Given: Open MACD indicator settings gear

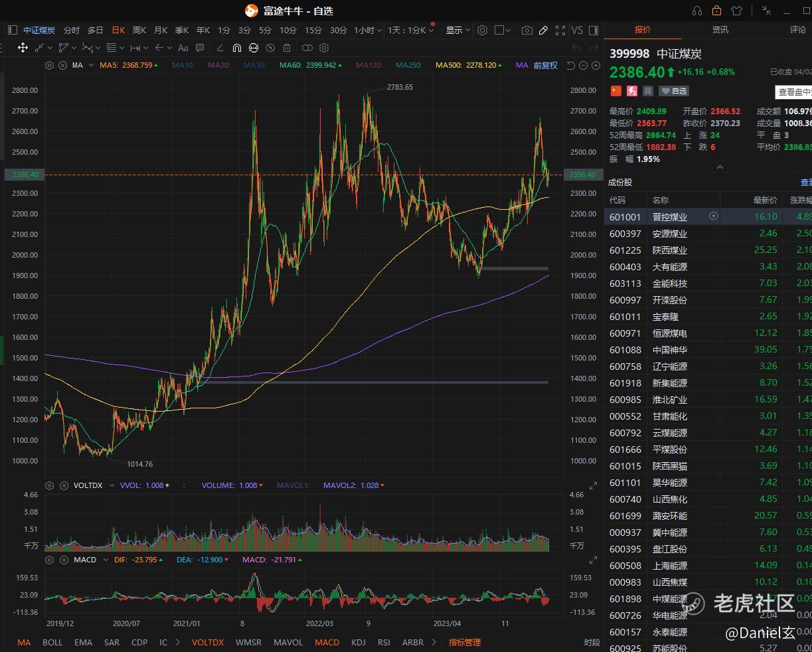Looking at the screenshot, I should (49, 560).
